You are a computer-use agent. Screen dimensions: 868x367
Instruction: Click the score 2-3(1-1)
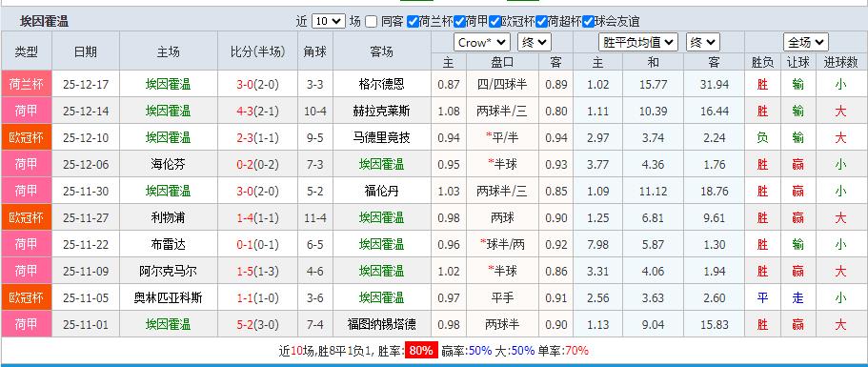click(257, 137)
